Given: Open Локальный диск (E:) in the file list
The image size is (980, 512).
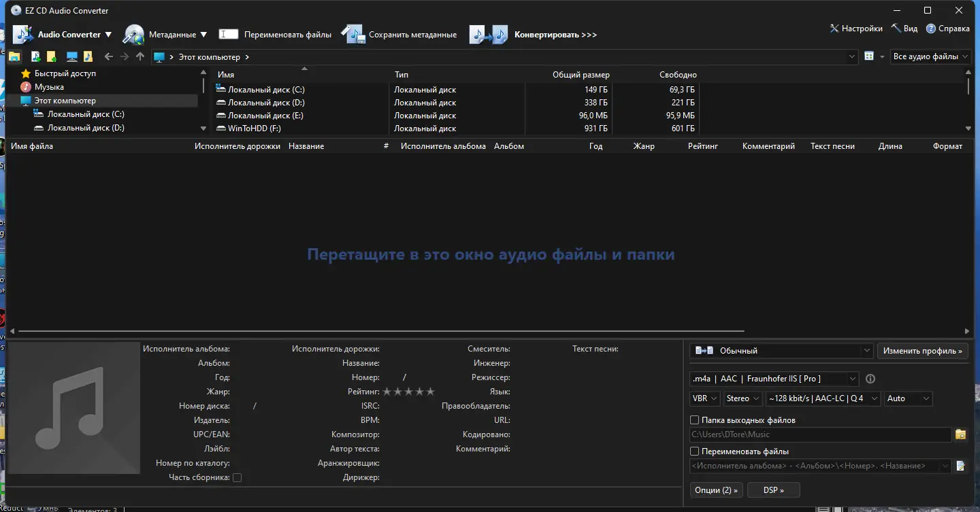Looking at the screenshot, I should tap(265, 116).
